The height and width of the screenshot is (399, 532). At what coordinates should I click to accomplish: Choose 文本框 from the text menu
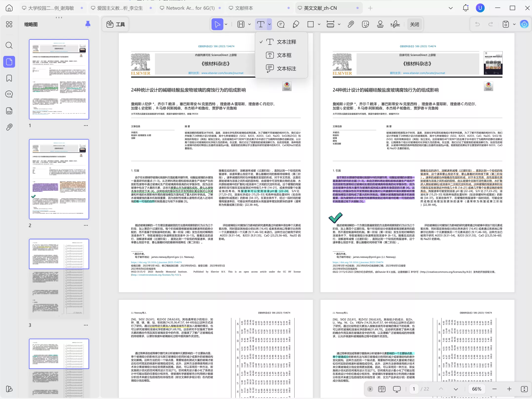(284, 55)
